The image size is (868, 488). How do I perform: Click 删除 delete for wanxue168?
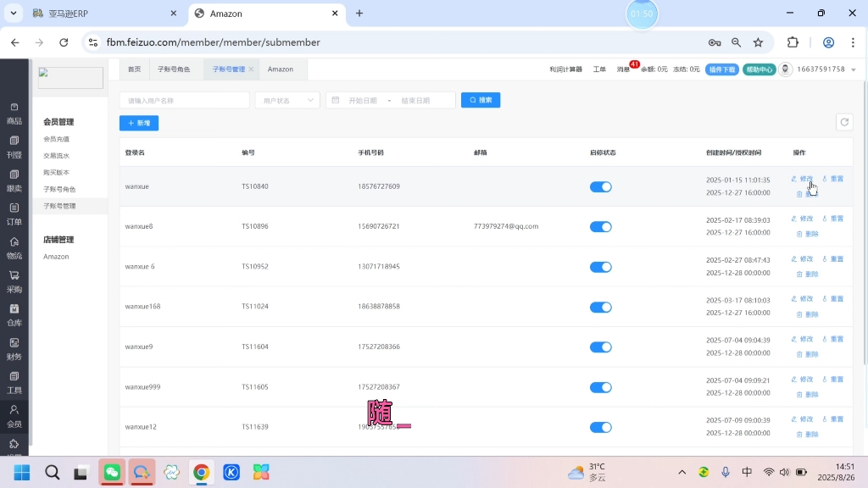(x=807, y=314)
